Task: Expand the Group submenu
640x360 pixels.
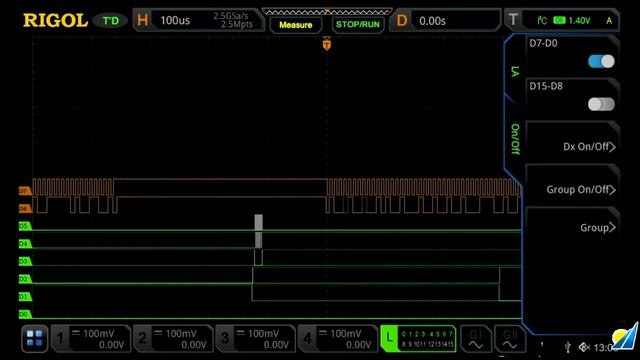Action: (x=572, y=227)
